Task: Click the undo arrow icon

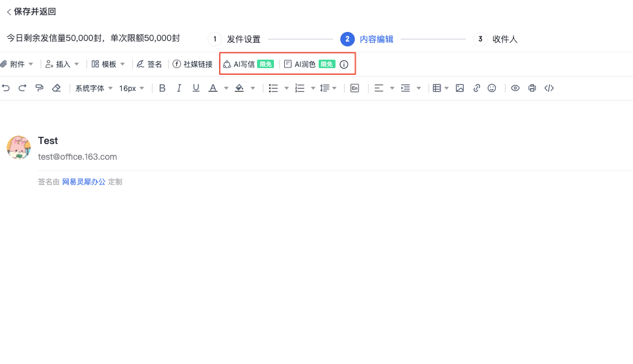Action: click(x=6, y=88)
